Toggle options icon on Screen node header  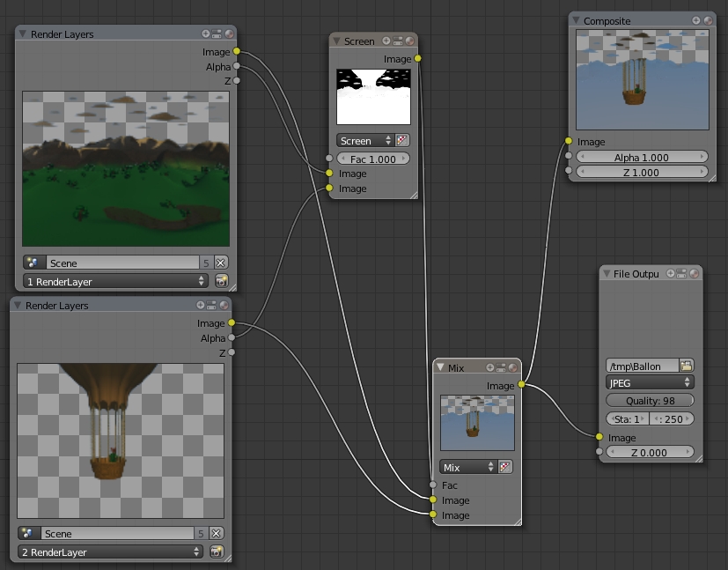397,41
